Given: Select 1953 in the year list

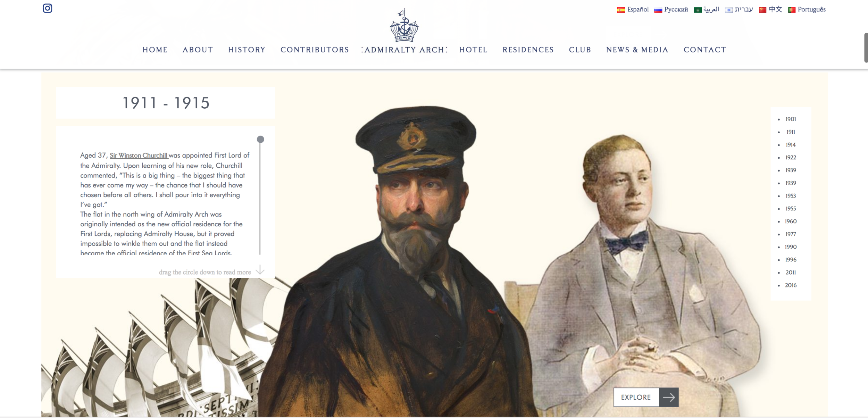Looking at the screenshot, I should click(791, 196).
